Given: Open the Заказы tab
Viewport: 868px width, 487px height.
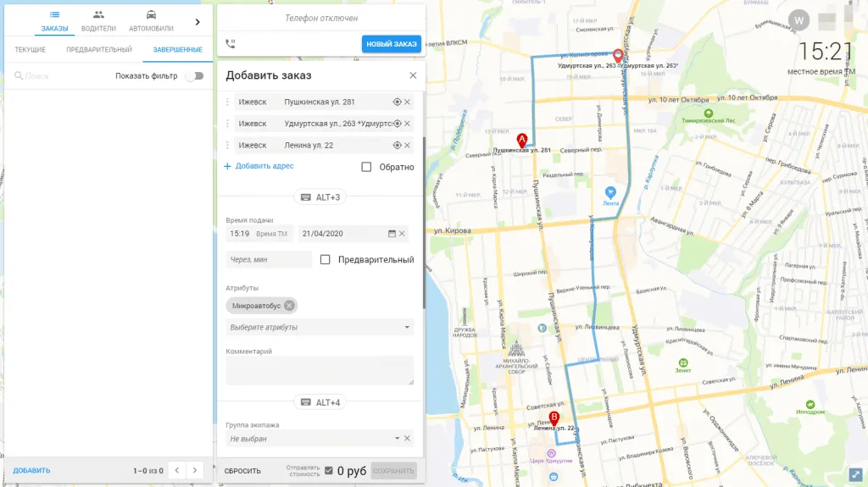Looking at the screenshot, I should coord(54,21).
